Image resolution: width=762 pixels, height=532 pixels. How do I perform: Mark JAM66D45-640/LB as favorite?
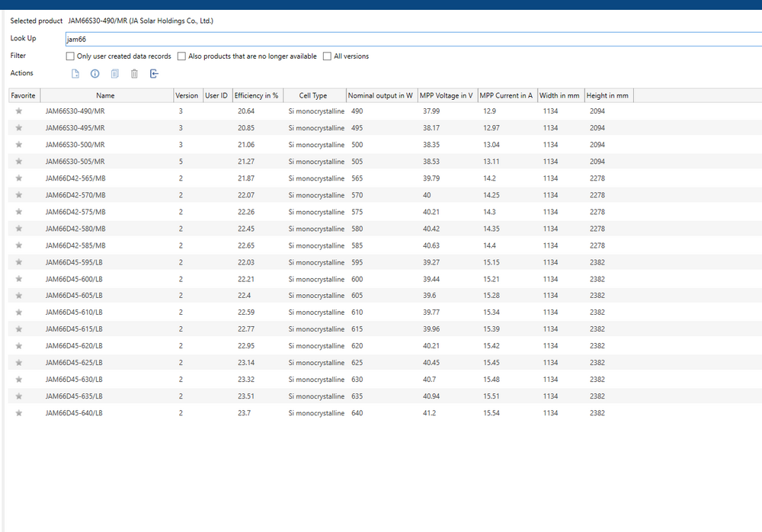19,413
